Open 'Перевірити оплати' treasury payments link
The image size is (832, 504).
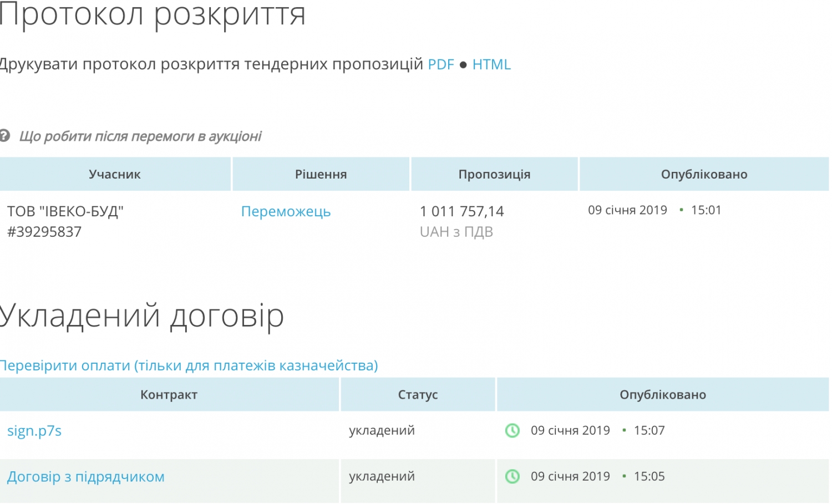[x=189, y=365]
